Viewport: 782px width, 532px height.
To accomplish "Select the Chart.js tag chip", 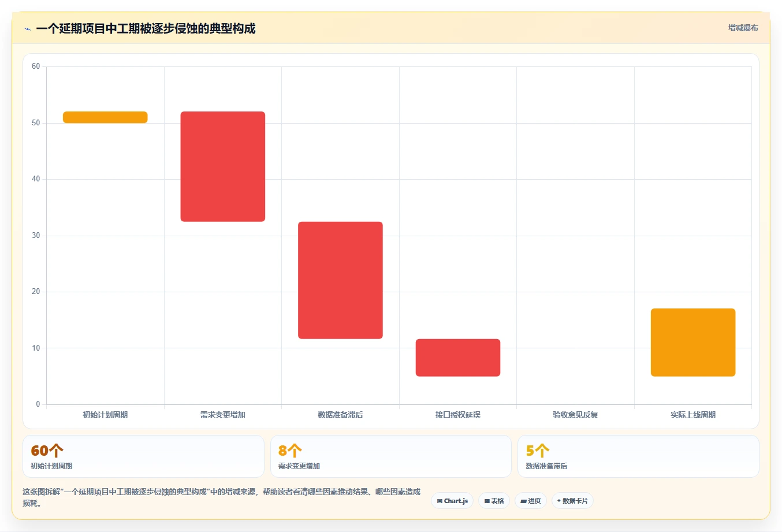I will pyautogui.click(x=452, y=501).
